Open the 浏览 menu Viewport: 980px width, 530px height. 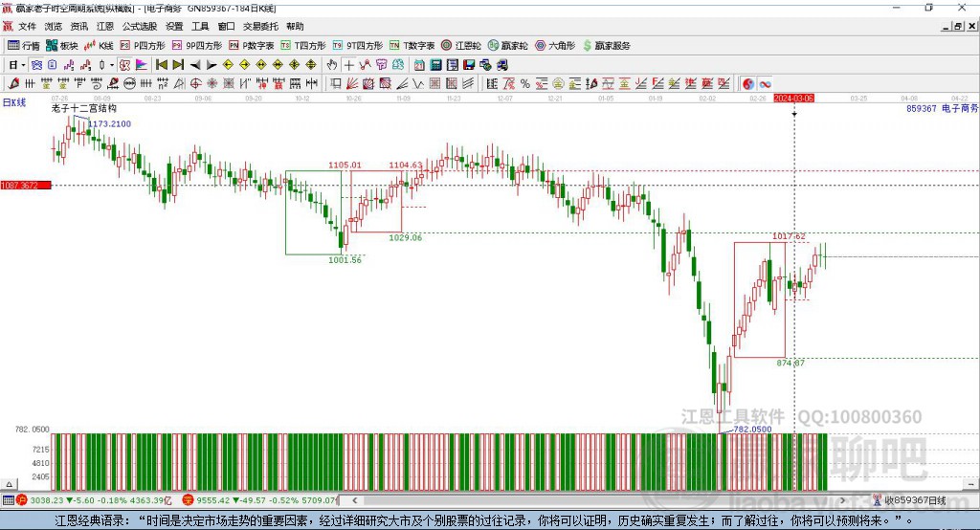point(54,26)
